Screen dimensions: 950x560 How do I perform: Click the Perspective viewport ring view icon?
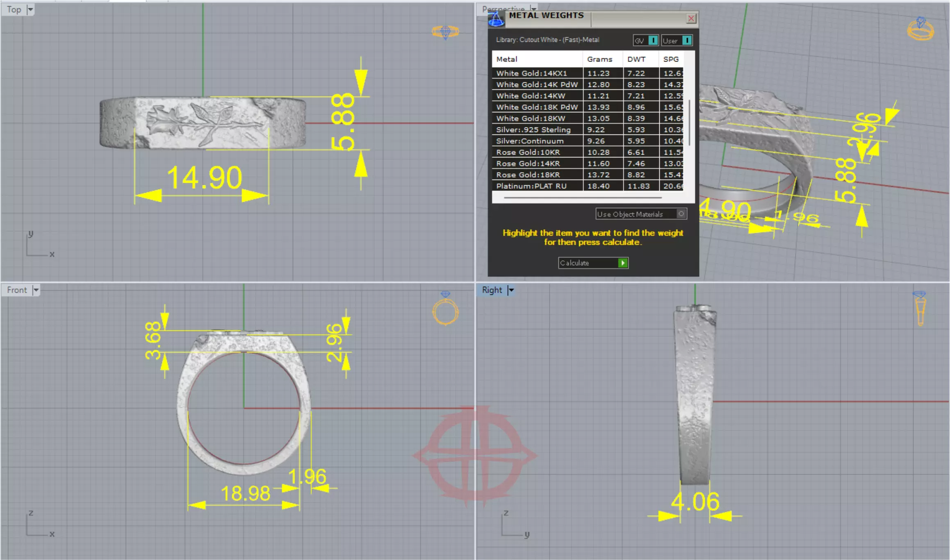click(920, 29)
